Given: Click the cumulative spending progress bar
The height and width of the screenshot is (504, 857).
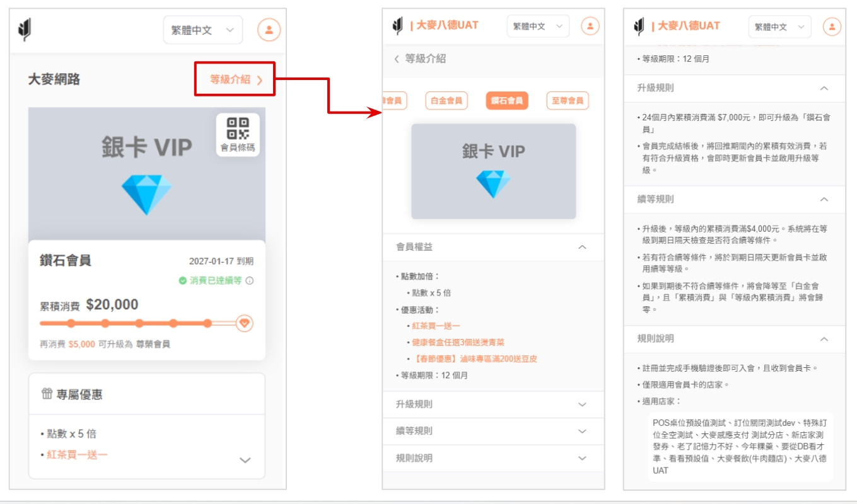Looking at the screenshot, I should point(139,323).
